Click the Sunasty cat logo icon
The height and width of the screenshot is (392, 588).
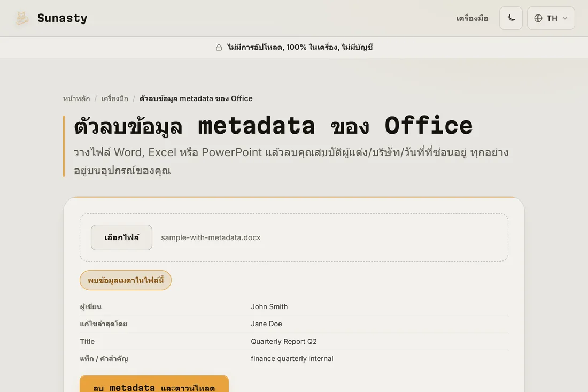(x=22, y=18)
